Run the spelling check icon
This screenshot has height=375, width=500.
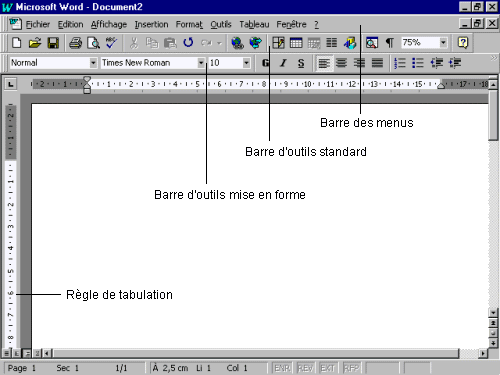tap(111, 43)
